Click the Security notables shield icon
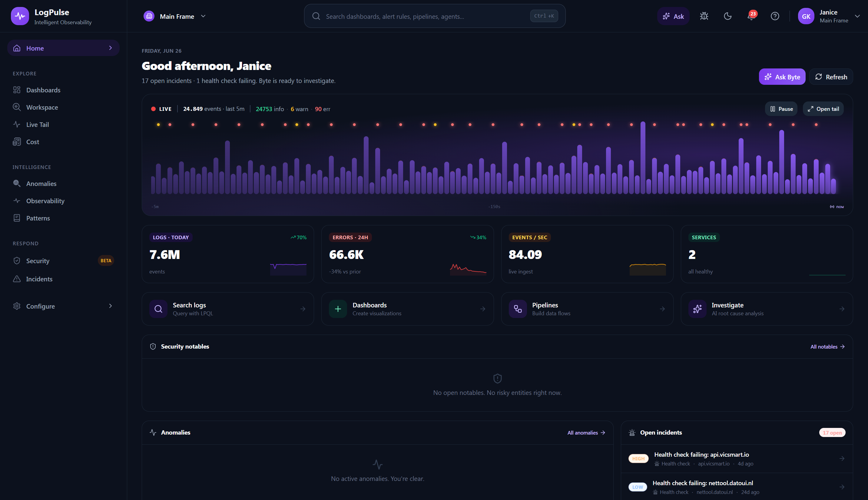 pyautogui.click(x=153, y=346)
